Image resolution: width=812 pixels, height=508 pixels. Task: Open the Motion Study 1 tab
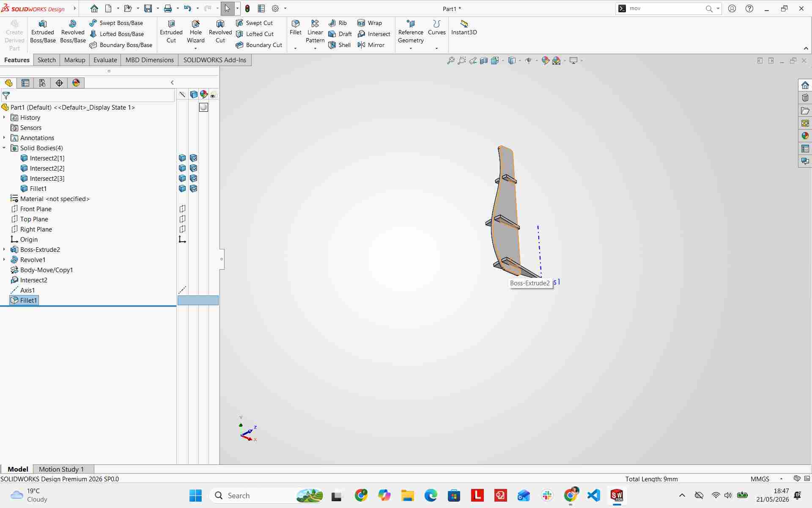tap(61, 469)
